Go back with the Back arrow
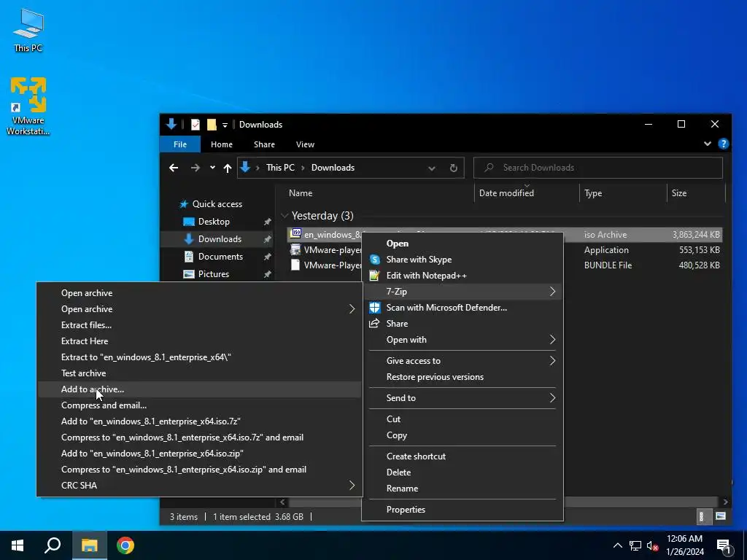The width and height of the screenshot is (747, 560). tap(174, 168)
